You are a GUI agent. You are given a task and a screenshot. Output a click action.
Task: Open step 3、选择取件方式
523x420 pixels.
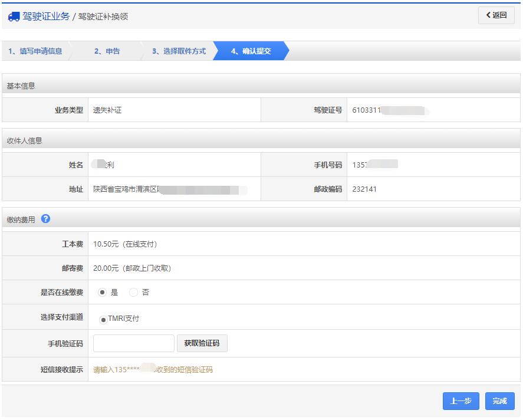click(x=179, y=51)
